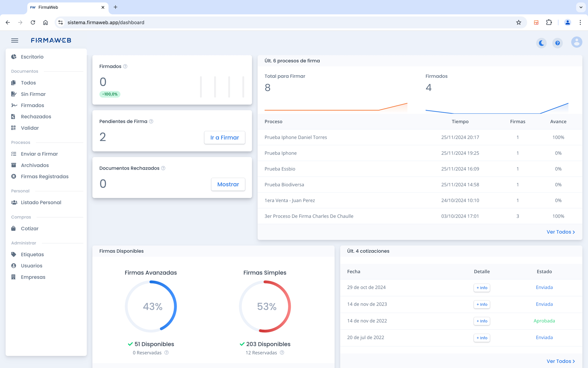
Task: Open Etiquetas in the Administrar section
Action: point(32,254)
